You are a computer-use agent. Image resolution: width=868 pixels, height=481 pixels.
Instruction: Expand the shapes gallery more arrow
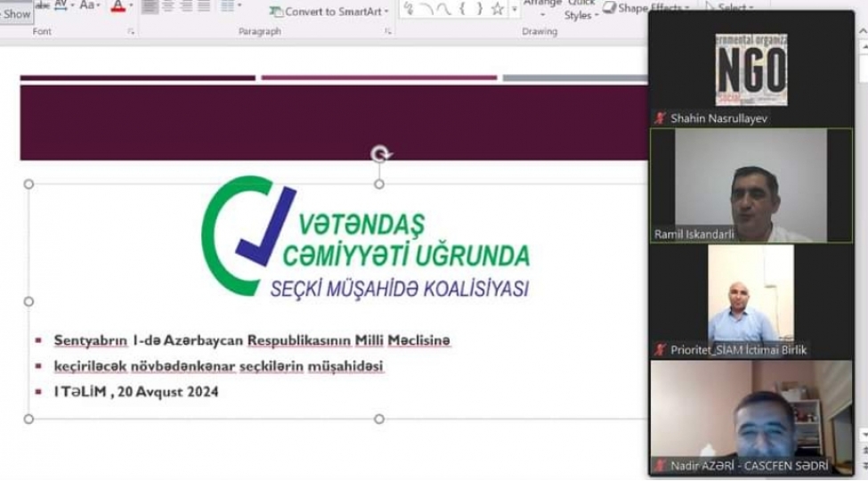pos(515,10)
